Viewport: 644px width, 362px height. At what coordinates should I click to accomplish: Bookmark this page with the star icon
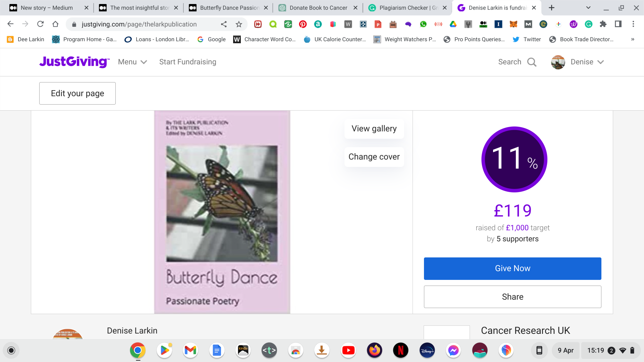[239, 24]
